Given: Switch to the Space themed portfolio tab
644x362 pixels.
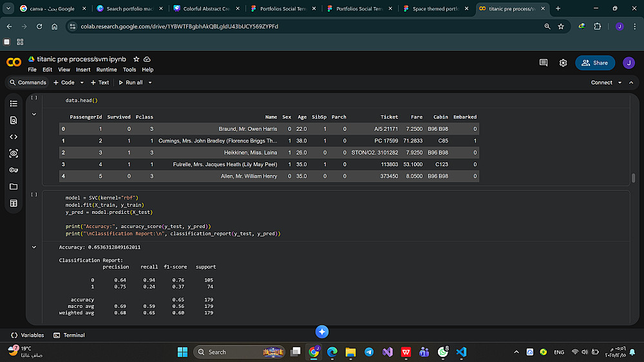Looking at the screenshot, I should 435,8.
